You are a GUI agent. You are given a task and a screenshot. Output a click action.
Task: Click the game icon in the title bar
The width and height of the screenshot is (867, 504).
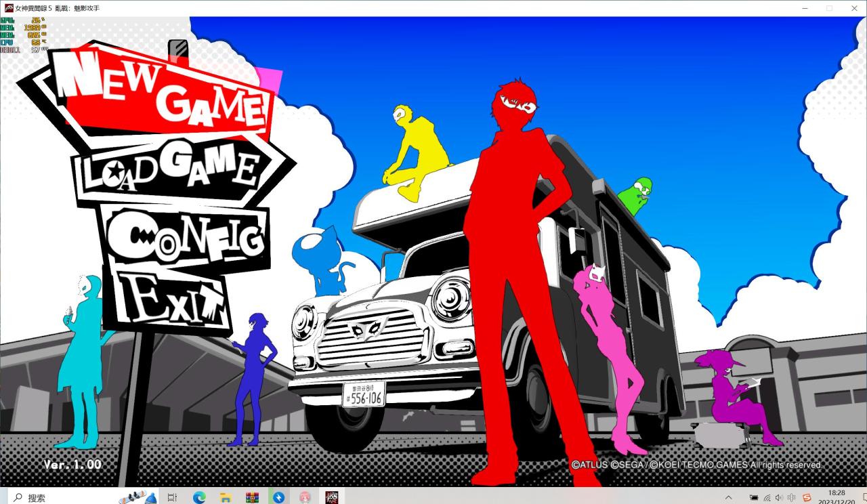[9, 8]
